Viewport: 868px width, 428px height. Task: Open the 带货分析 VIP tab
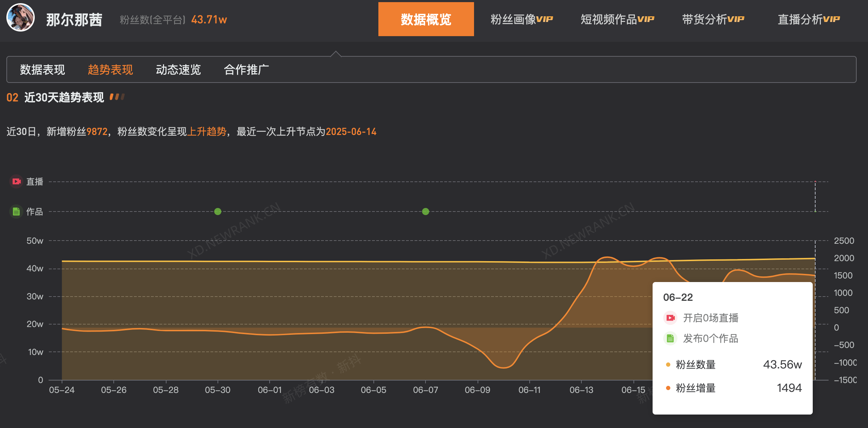713,19
